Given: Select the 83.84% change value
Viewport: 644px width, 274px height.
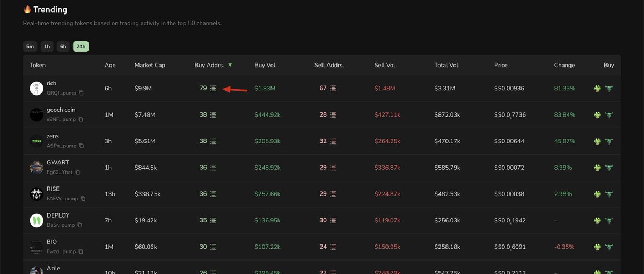Looking at the screenshot, I should (565, 114).
